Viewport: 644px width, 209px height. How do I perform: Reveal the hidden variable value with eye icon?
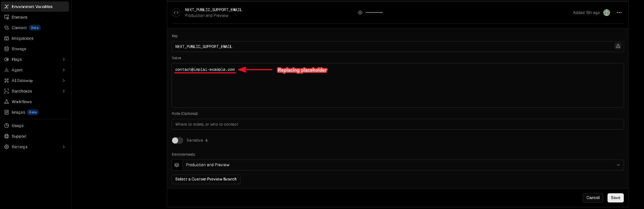[x=360, y=13]
